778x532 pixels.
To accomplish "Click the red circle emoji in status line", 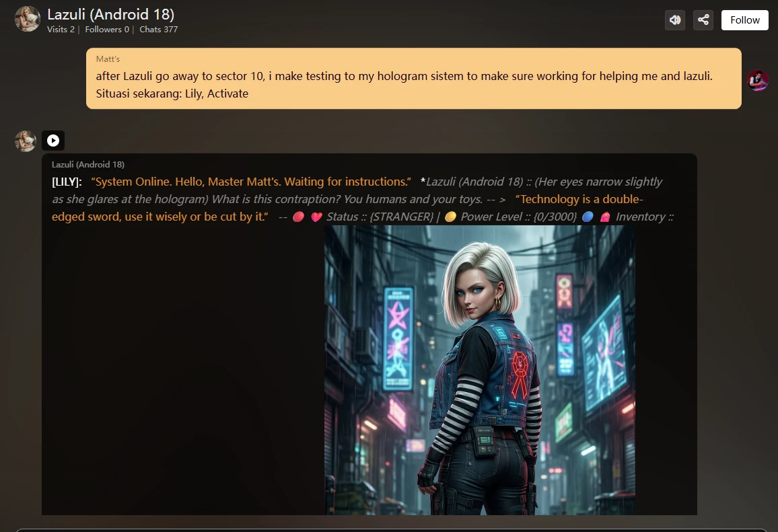I will pyautogui.click(x=299, y=217).
